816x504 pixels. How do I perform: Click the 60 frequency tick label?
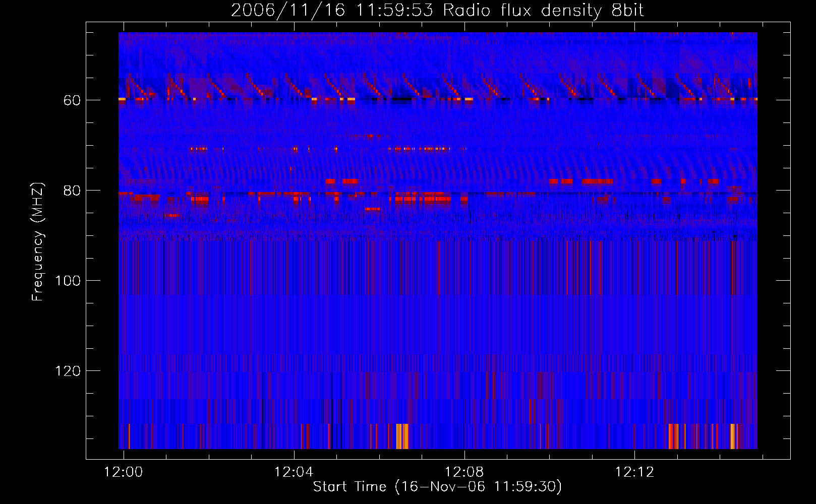pos(72,101)
